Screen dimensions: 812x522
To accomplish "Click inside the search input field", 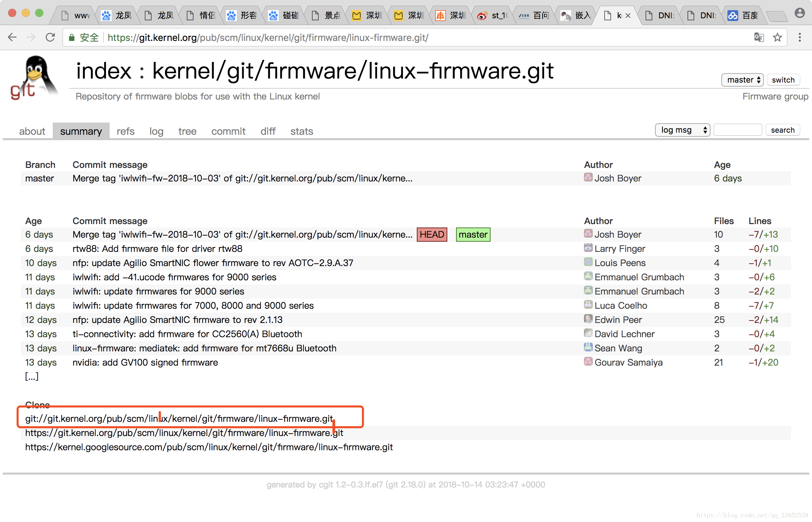I will (738, 130).
